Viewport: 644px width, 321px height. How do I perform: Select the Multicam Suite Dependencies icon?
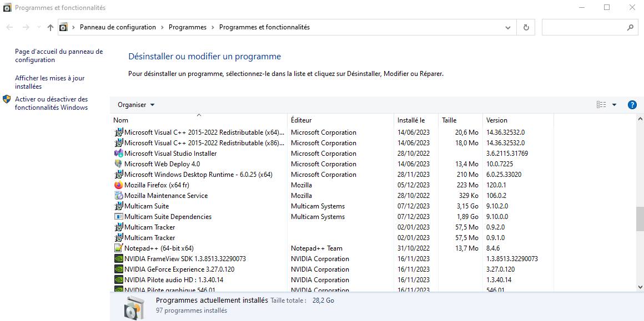point(118,216)
